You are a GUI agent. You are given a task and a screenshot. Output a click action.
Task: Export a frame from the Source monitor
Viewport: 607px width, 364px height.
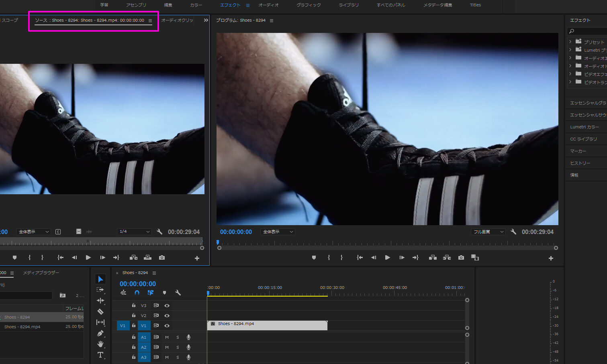coord(162,258)
